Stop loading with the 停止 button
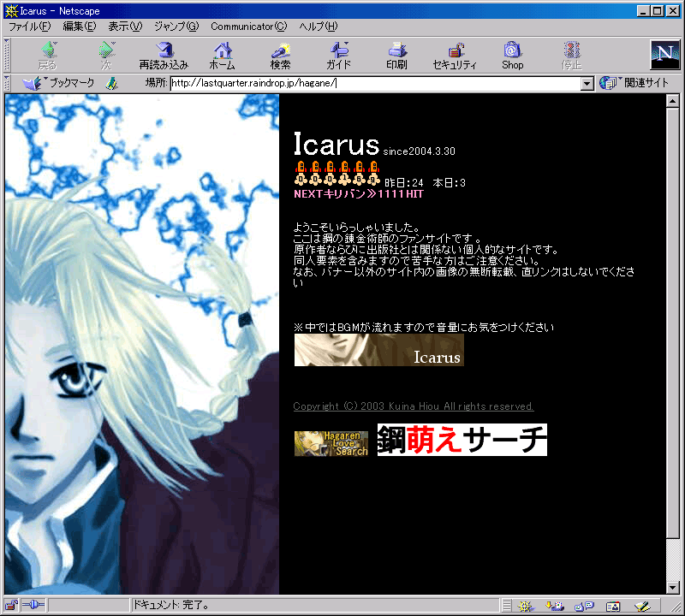Viewport: 685px width, 616px height. click(x=571, y=56)
